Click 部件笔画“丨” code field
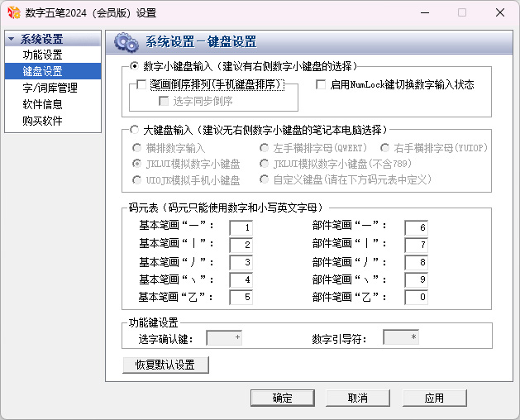 pos(416,245)
